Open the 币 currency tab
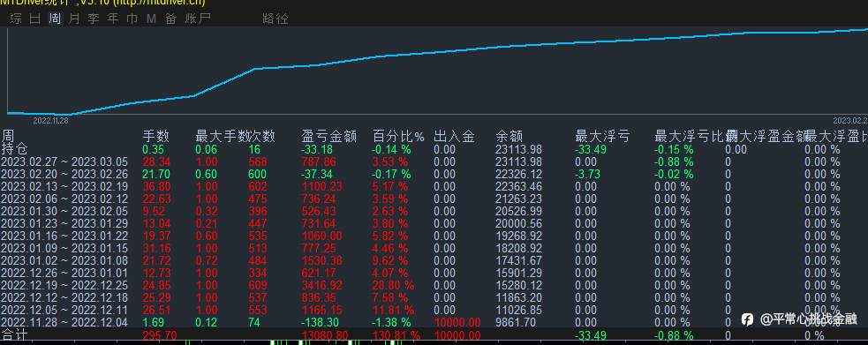The height and width of the screenshot is (345, 868). pos(132,19)
